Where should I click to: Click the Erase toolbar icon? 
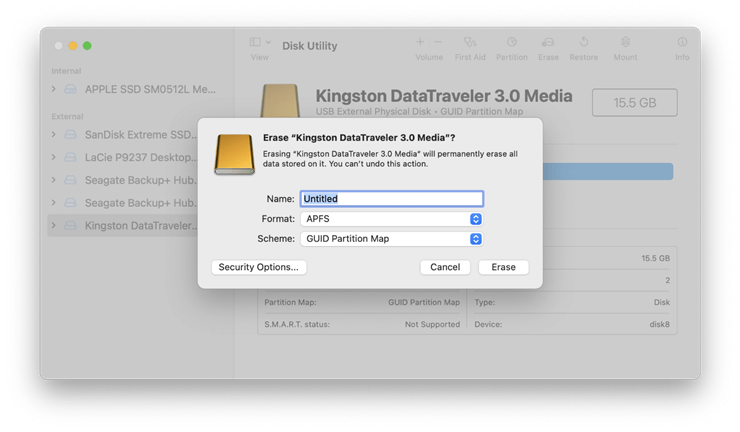click(548, 42)
